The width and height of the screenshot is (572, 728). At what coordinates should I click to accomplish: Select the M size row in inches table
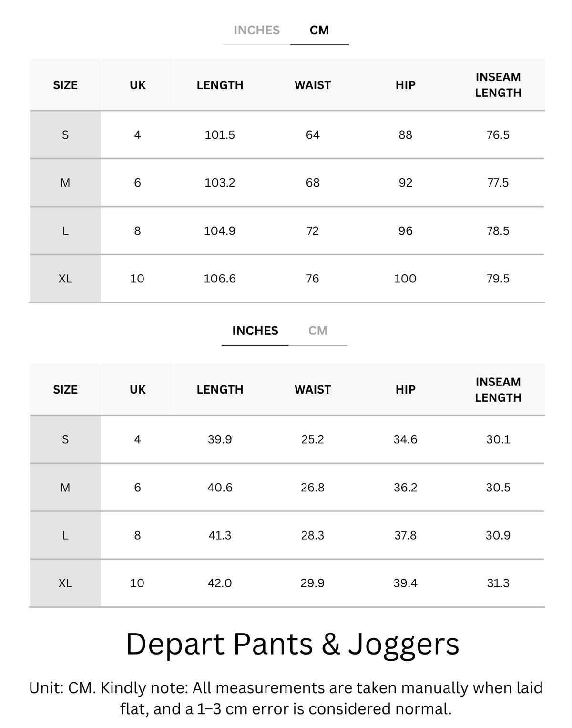(x=287, y=488)
